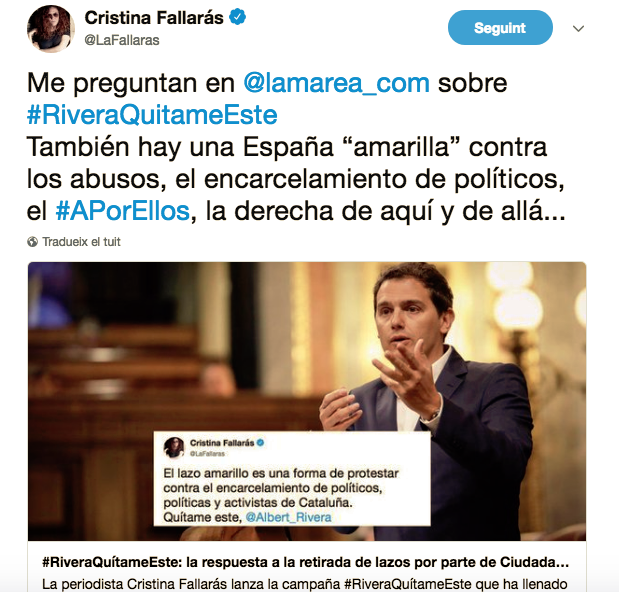Click the Cristina Fallarás display name
The image size is (619, 592).
(x=154, y=18)
